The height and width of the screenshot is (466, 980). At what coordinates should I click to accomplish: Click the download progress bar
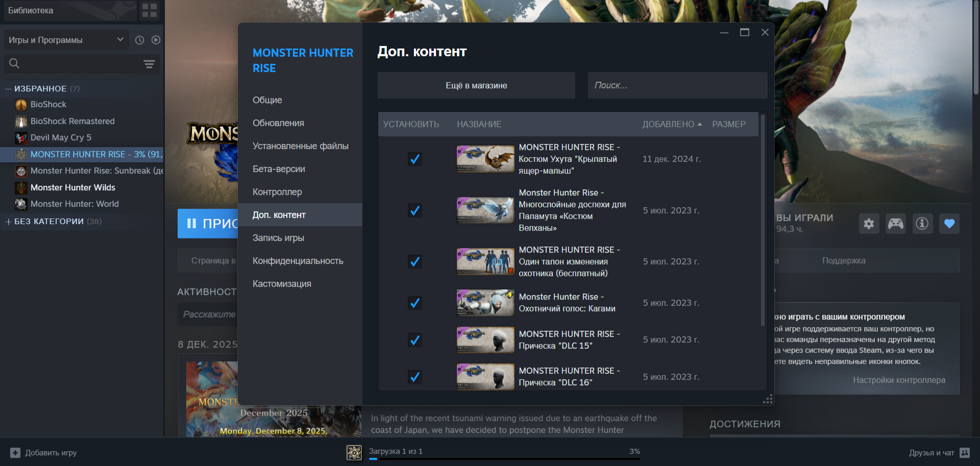pyautogui.click(x=504, y=459)
